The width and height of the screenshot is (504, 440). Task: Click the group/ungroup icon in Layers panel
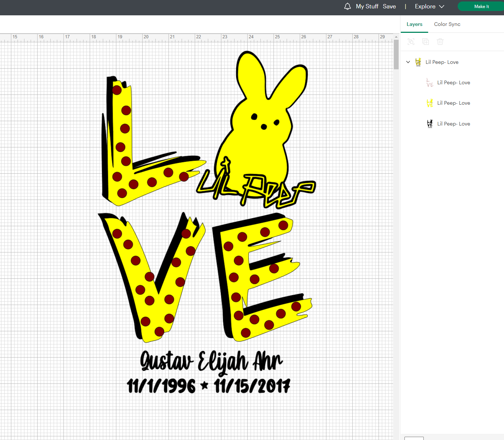pyautogui.click(x=411, y=42)
